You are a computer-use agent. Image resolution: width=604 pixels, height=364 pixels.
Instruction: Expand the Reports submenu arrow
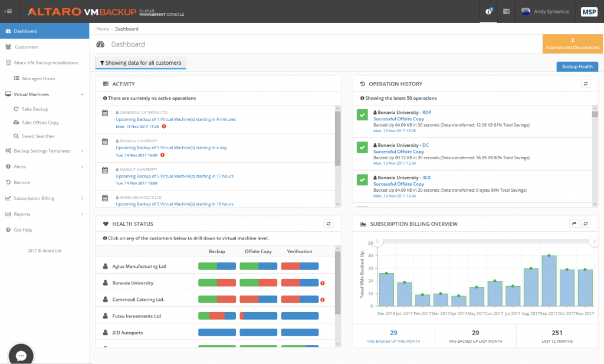pyautogui.click(x=82, y=214)
